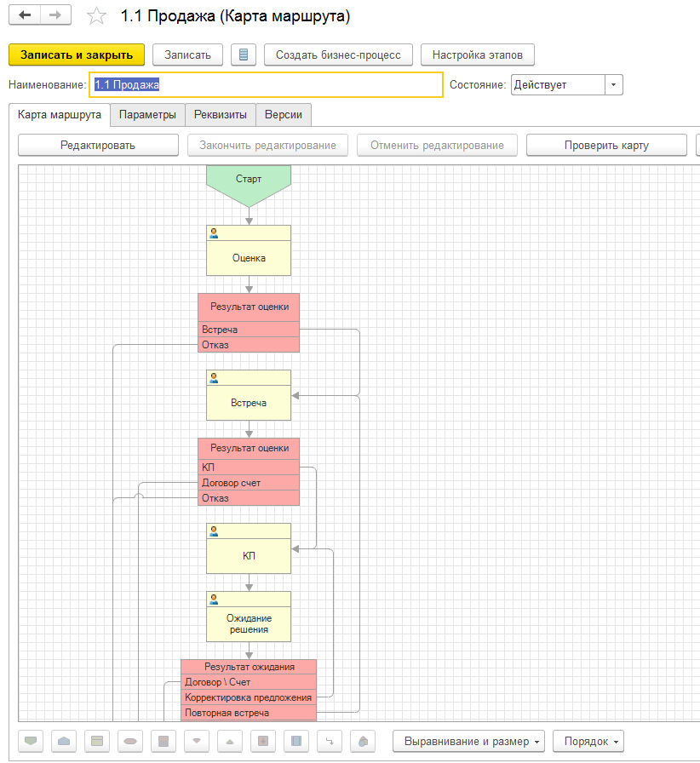Viewport: 700px width, 763px height.
Task: Go to the Реквизиты tab
Action: pyautogui.click(x=221, y=114)
